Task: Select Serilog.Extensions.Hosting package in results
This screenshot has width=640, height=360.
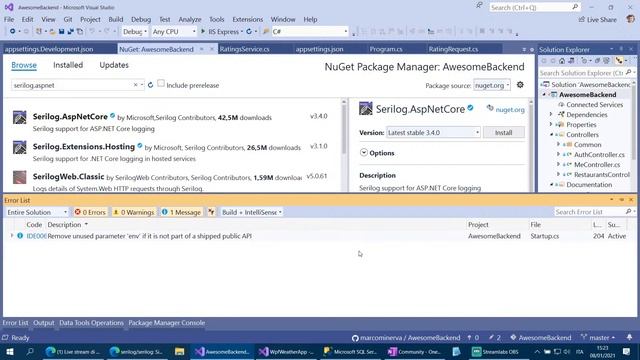Action: point(171,152)
